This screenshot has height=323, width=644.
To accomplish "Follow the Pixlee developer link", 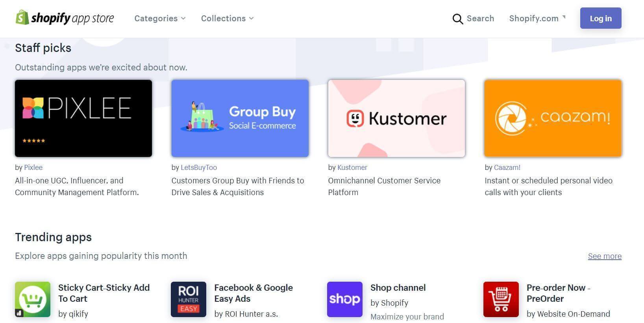I will point(33,168).
